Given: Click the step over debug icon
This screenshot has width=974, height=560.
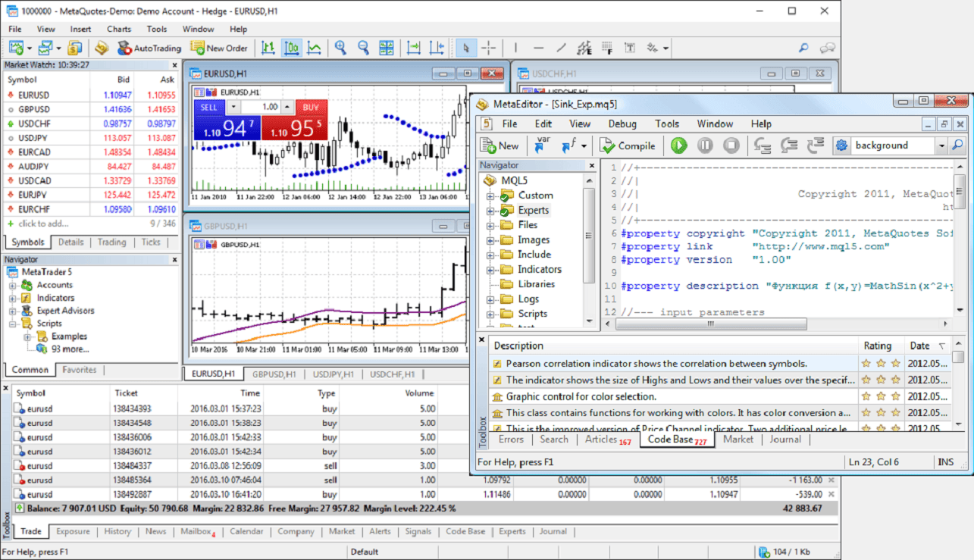Looking at the screenshot, I should point(788,145).
